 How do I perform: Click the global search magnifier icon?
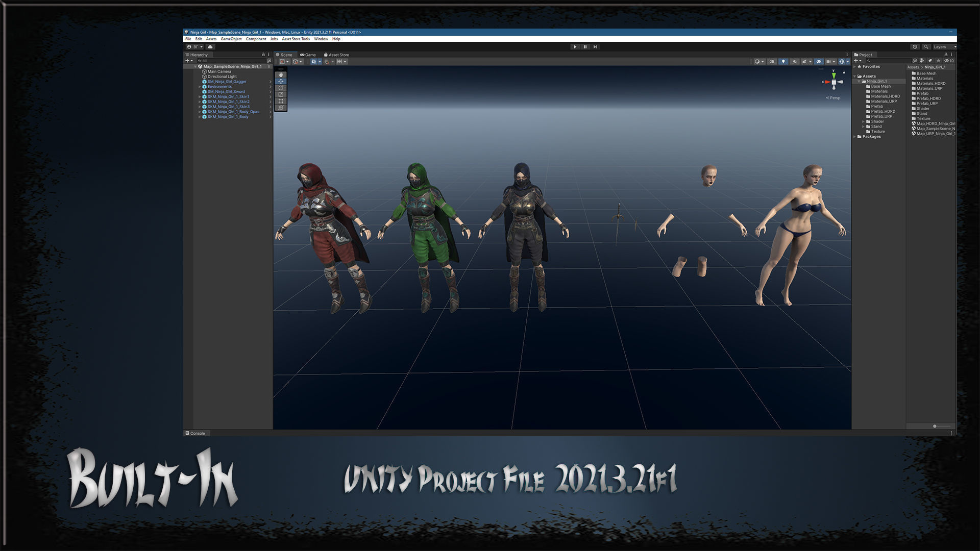926,47
